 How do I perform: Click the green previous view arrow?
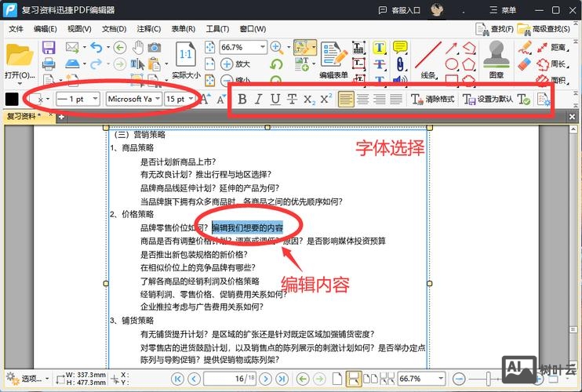click(x=120, y=48)
